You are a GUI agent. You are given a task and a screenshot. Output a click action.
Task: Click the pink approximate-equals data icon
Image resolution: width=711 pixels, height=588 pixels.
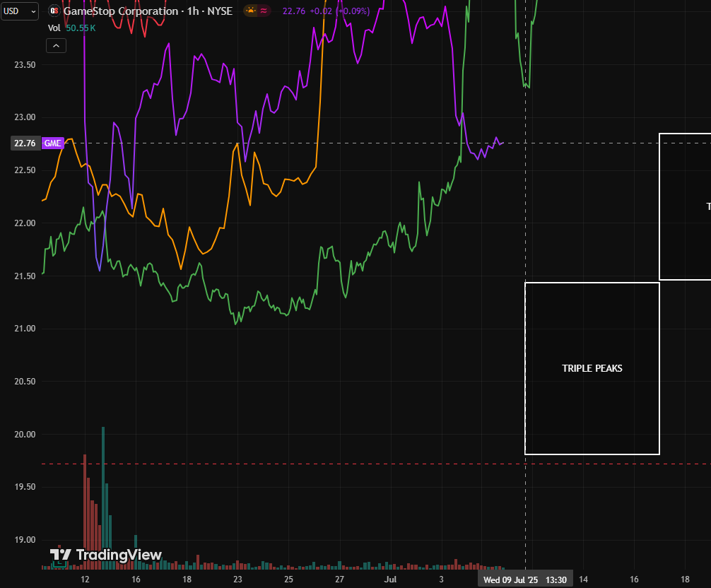coord(264,11)
